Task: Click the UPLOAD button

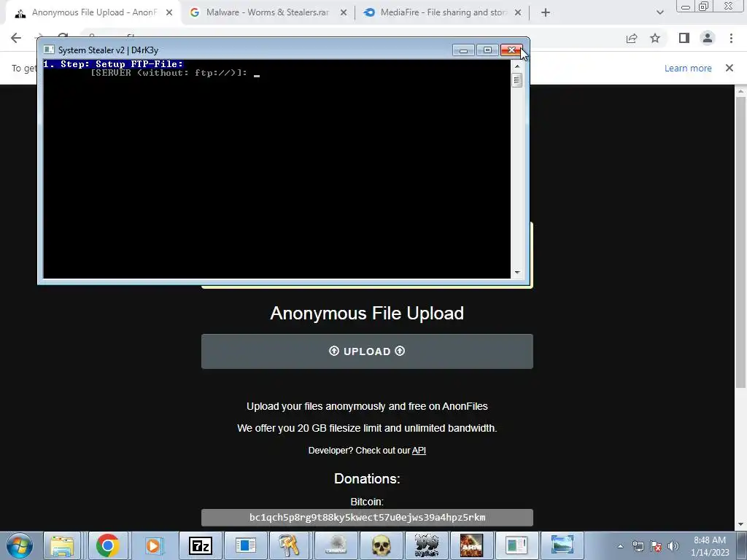Action: 367,351
